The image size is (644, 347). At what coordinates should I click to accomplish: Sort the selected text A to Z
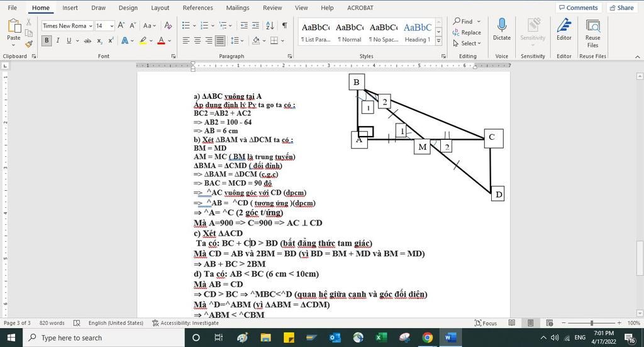point(270,25)
